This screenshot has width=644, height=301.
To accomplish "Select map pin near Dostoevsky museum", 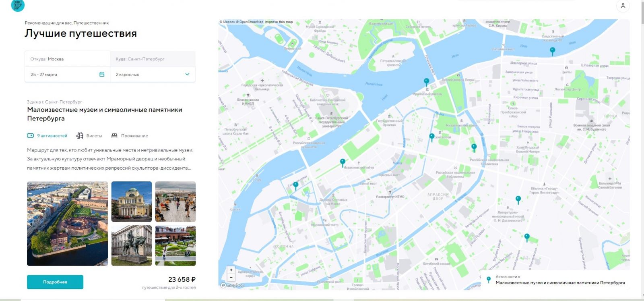I will tap(518, 199).
